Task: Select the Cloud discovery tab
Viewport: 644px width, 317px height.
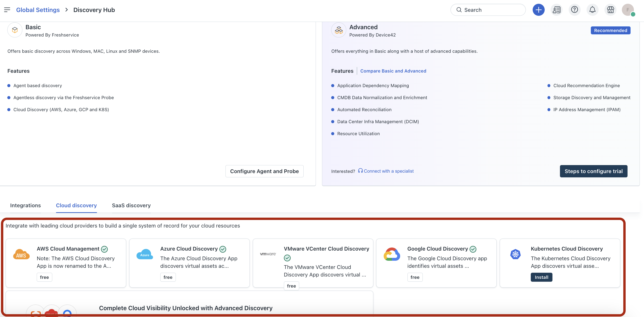Action: pos(76,205)
